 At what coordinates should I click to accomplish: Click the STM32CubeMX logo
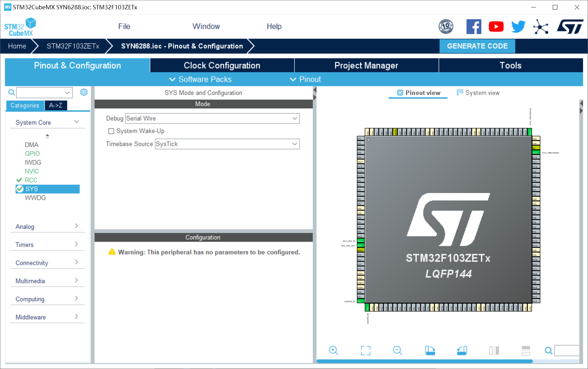click(x=20, y=27)
